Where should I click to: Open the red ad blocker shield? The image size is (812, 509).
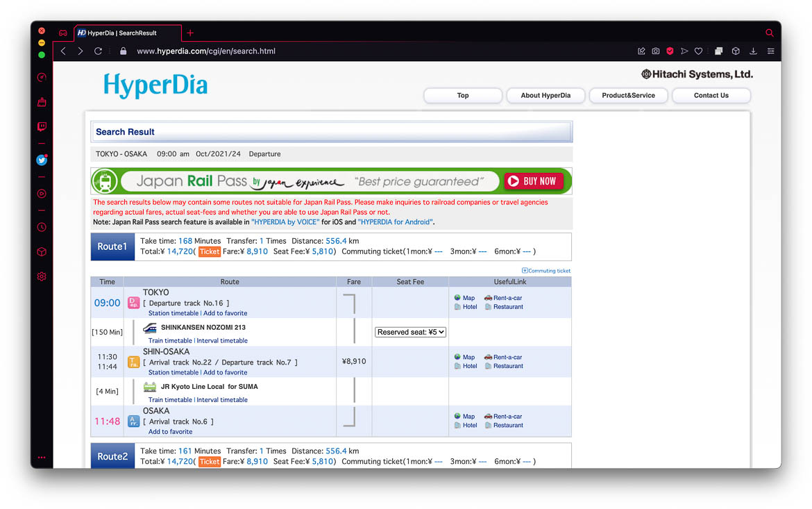click(670, 51)
